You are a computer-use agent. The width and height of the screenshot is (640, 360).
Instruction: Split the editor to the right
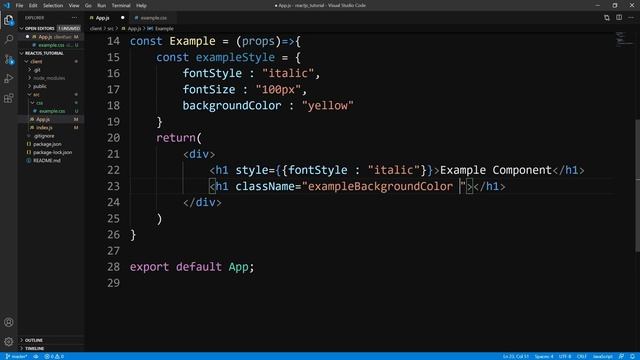[619, 18]
